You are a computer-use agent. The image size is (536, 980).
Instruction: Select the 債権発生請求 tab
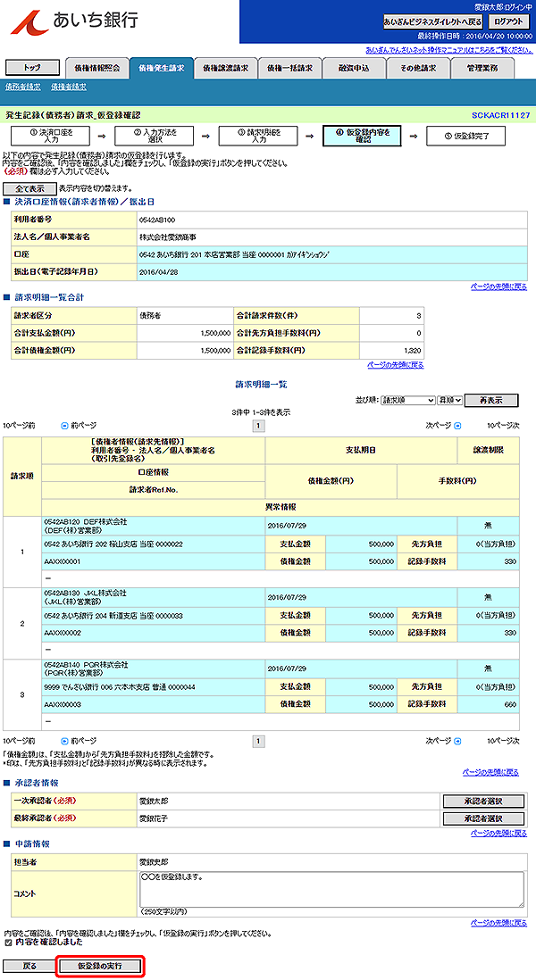coord(162,68)
